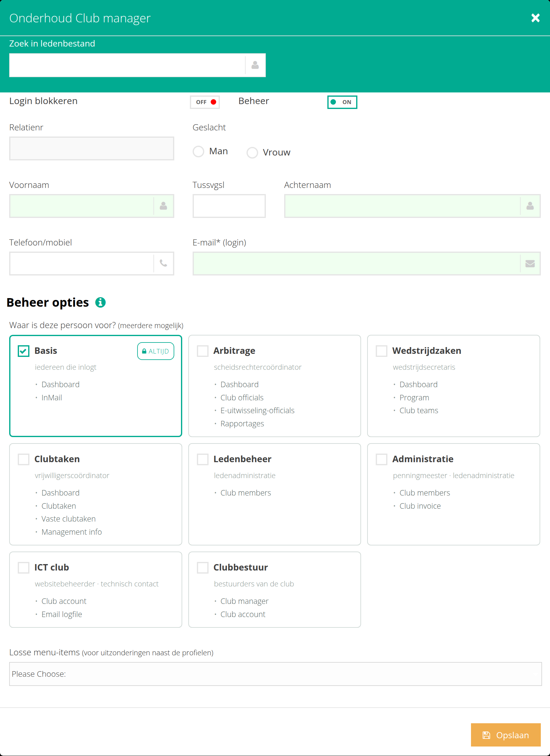Close the Onderhoud Club manager dialog

click(535, 18)
